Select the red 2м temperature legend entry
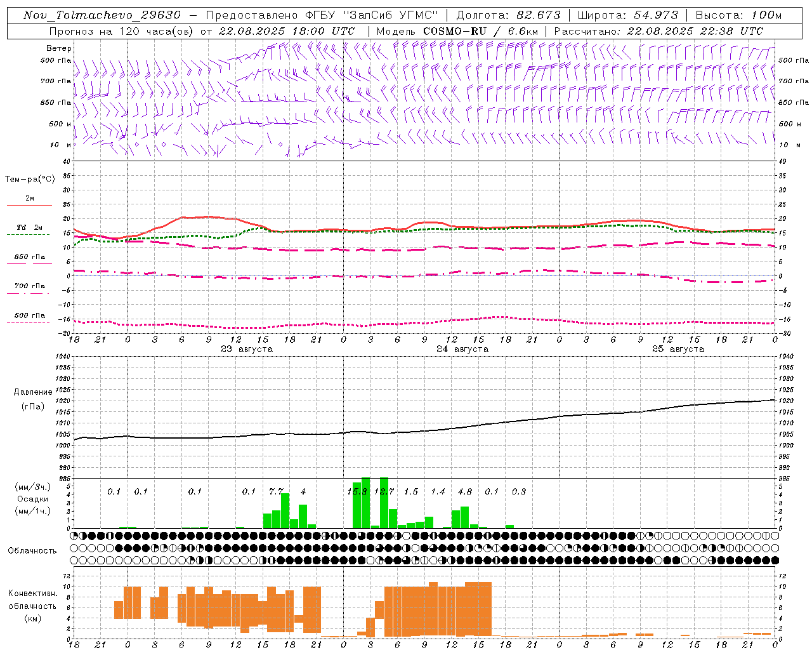Image resolution: width=812 pixels, height=650 pixels. tap(29, 201)
